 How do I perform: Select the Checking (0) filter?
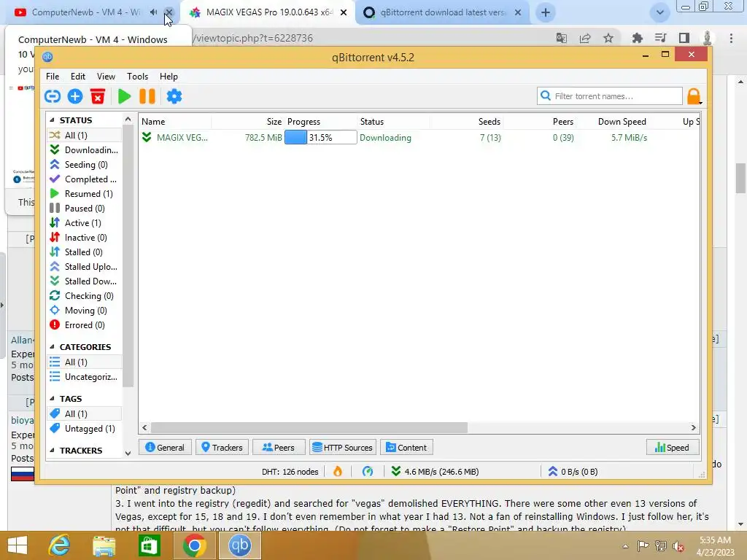(x=85, y=296)
